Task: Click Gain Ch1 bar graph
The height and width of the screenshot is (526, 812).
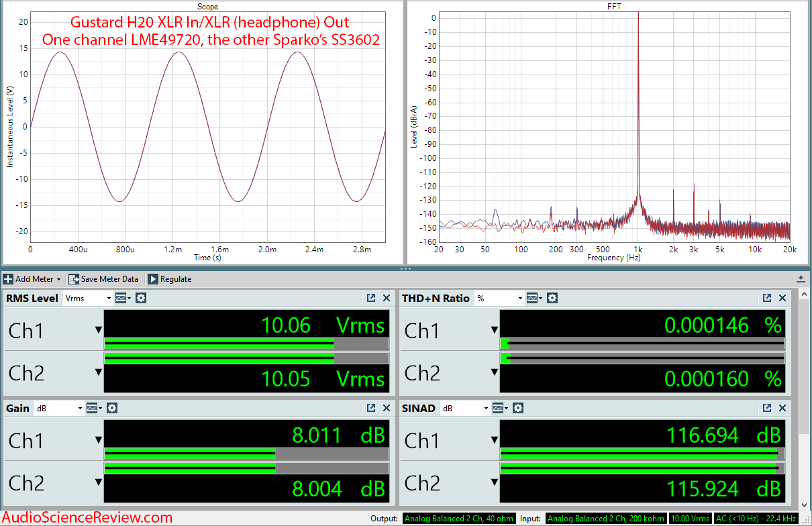Action: [246, 454]
